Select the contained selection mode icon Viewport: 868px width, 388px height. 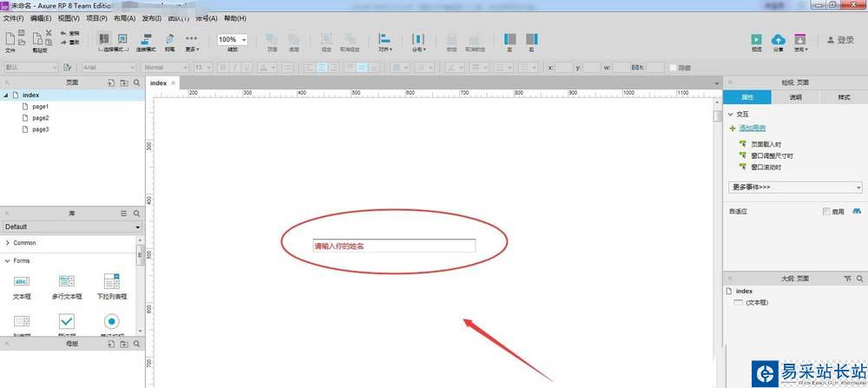[x=122, y=39]
